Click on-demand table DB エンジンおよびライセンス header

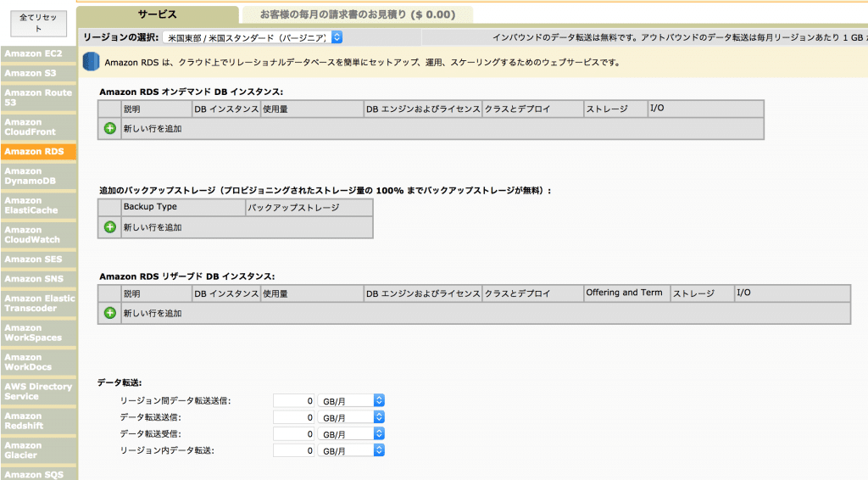pos(423,109)
